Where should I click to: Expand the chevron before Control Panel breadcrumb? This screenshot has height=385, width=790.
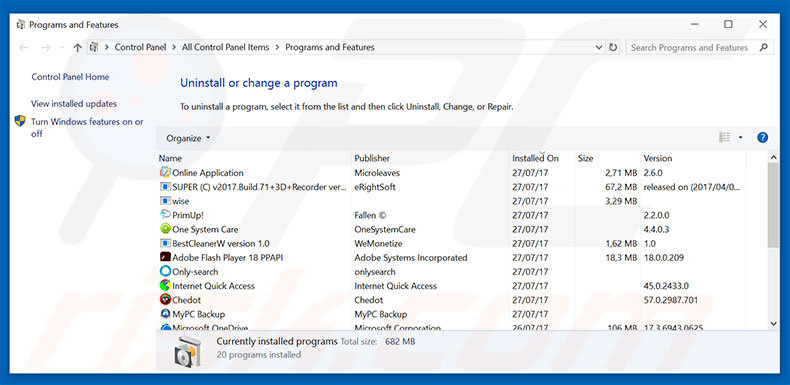107,47
